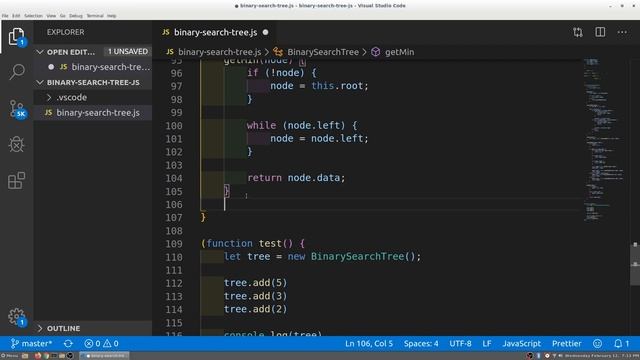Open the File menu
Image resolution: width=640 pixels, height=360 pixels.
(5, 16)
